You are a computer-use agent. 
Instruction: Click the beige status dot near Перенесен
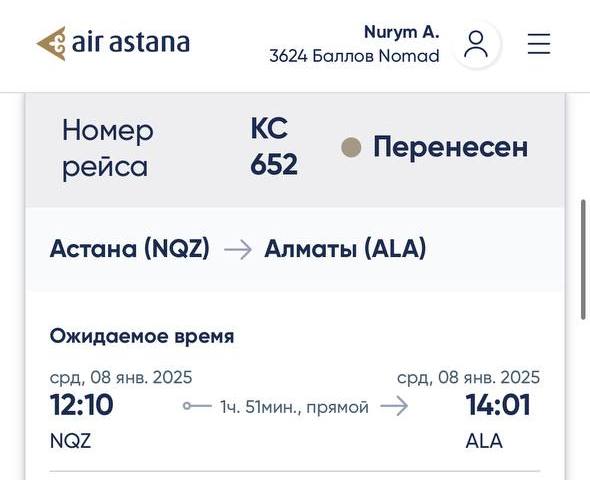pos(351,147)
